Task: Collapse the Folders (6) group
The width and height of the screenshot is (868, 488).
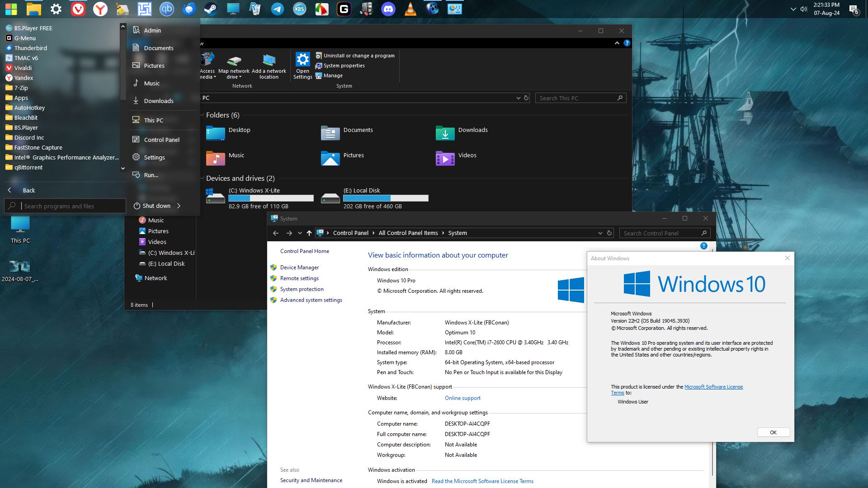Action: (202, 115)
